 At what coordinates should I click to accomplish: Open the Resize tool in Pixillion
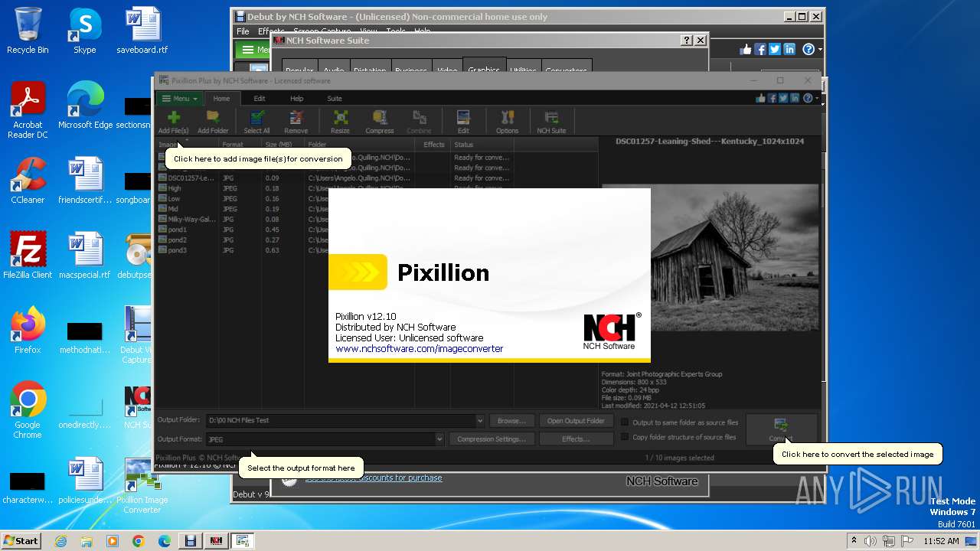(340, 121)
